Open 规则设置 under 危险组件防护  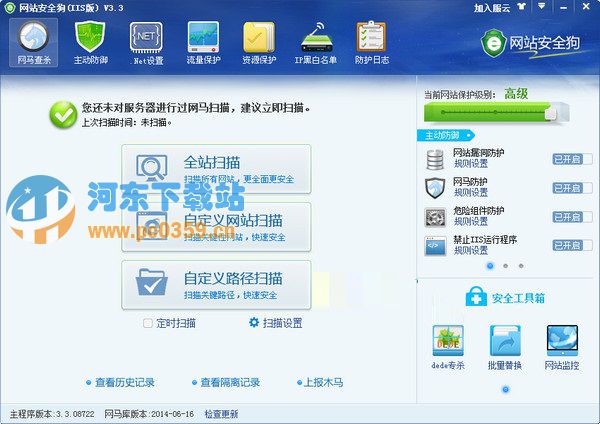pos(471,222)
